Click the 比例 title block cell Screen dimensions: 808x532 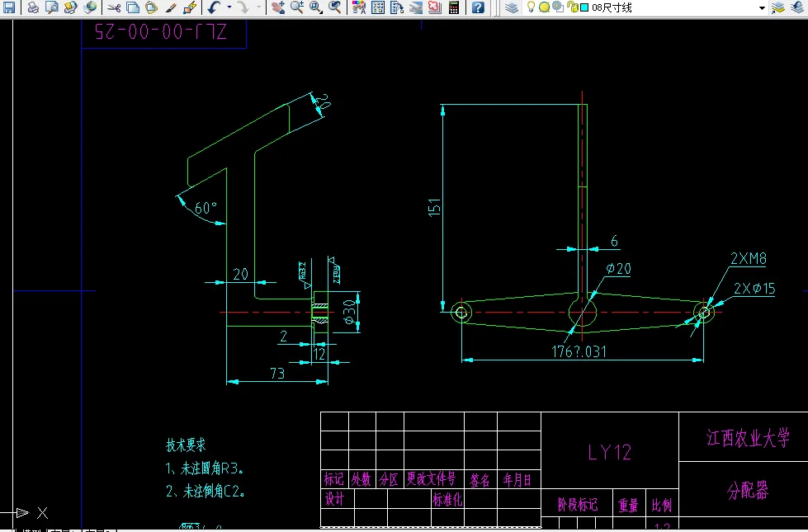click(x=662, y=505)
